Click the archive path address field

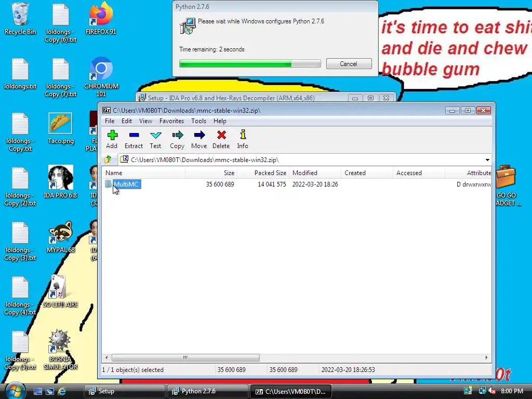click(304, 160)
